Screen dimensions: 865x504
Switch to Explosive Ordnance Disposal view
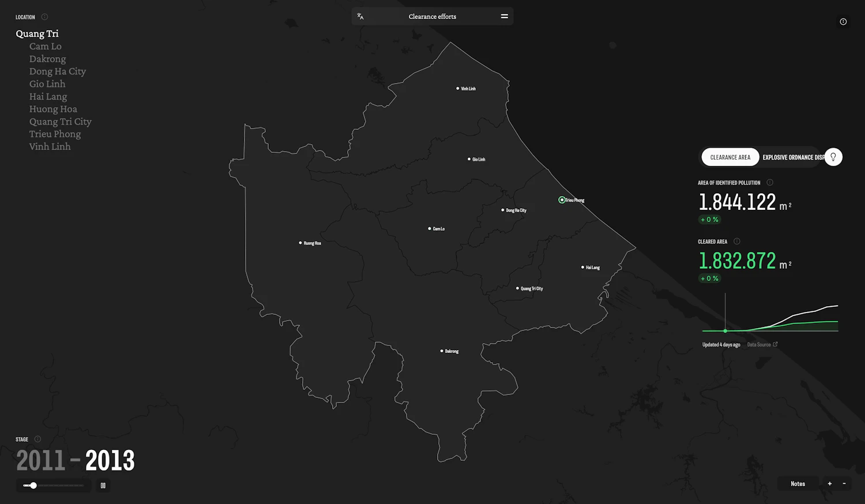click(x=792, y=157)
